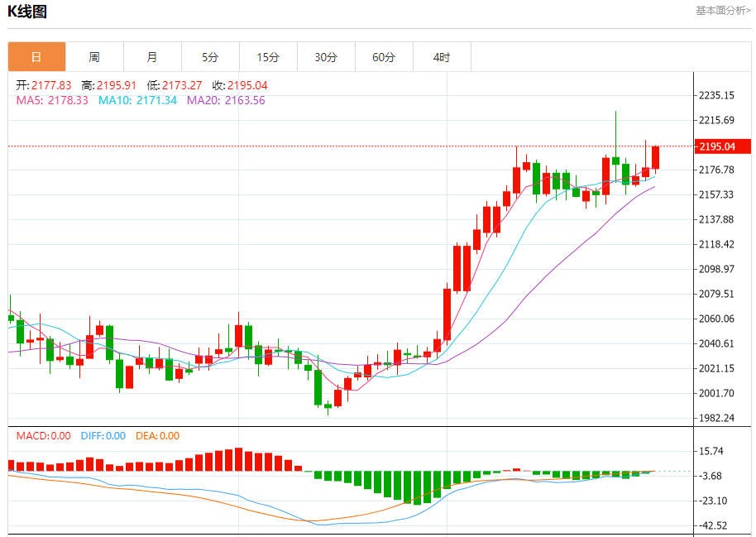This screenshot has height=537, width=756.
Task: Open the 30分 interval tab
Action: (x=326, y=57)
